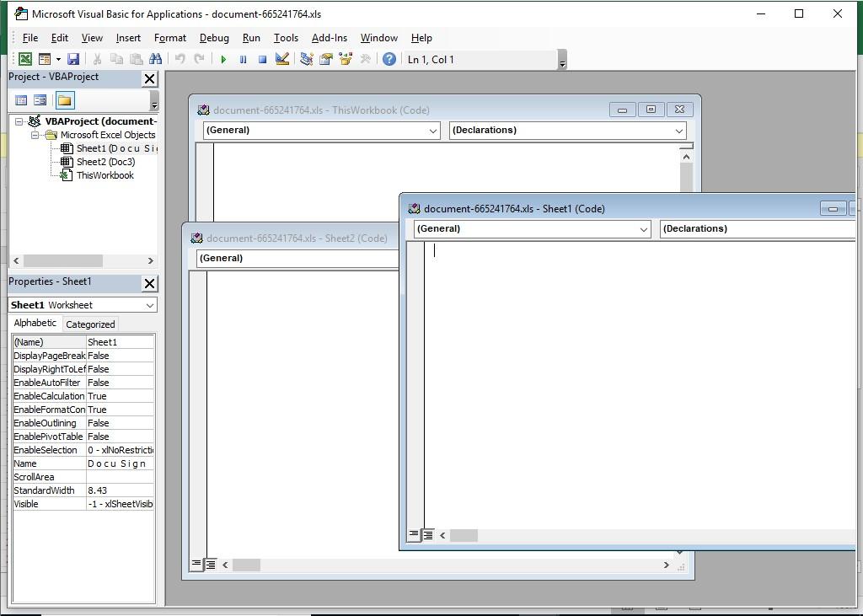Select ThisWorkbook in the project tree

(x=105, y=175)
